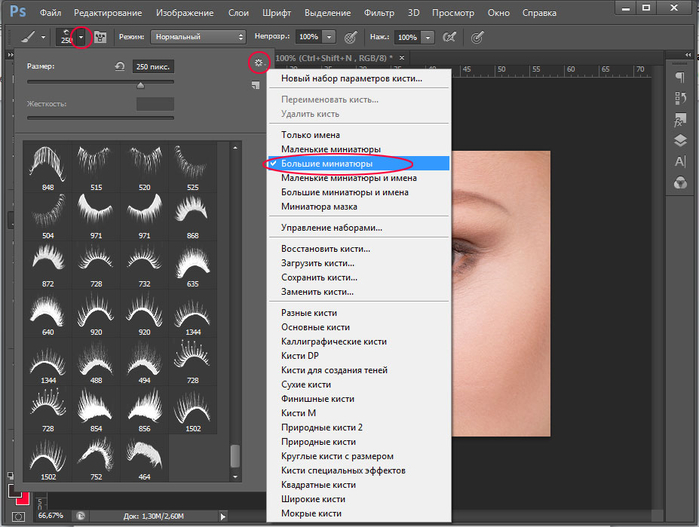Choose Загрузить кисти... from the menu
This screenshot has width=699, height=527.
318,263
